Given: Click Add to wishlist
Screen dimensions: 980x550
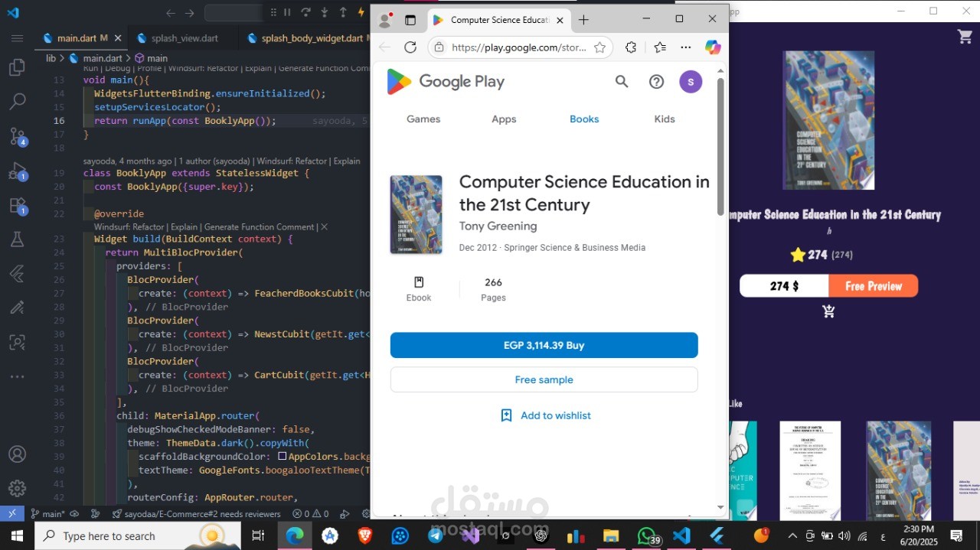Looking at the screenshot, I should click(545, 415).
